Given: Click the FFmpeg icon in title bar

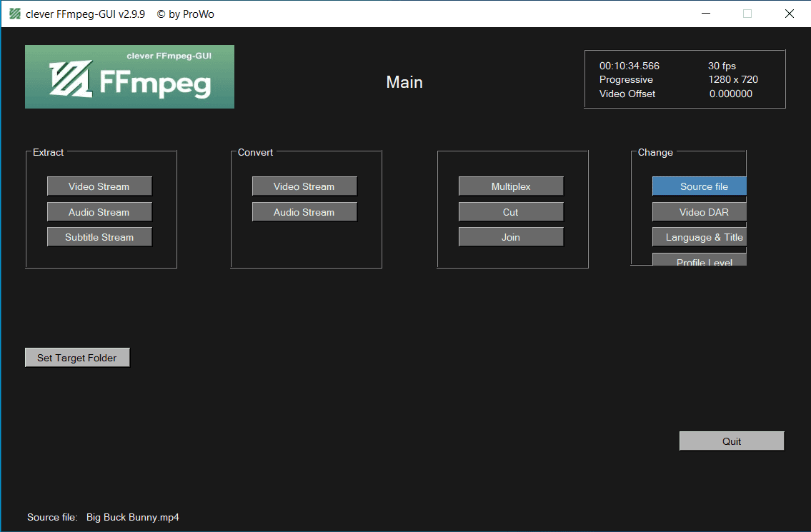Looking at the screenshot, I should pos(15,14).
